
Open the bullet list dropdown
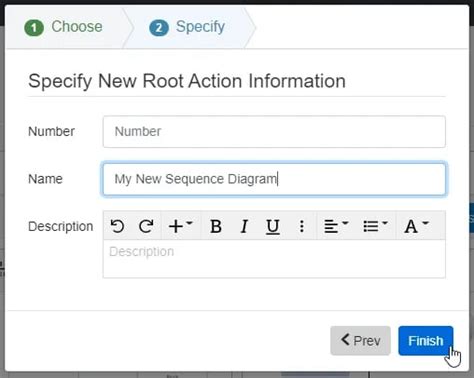(375, 226)
